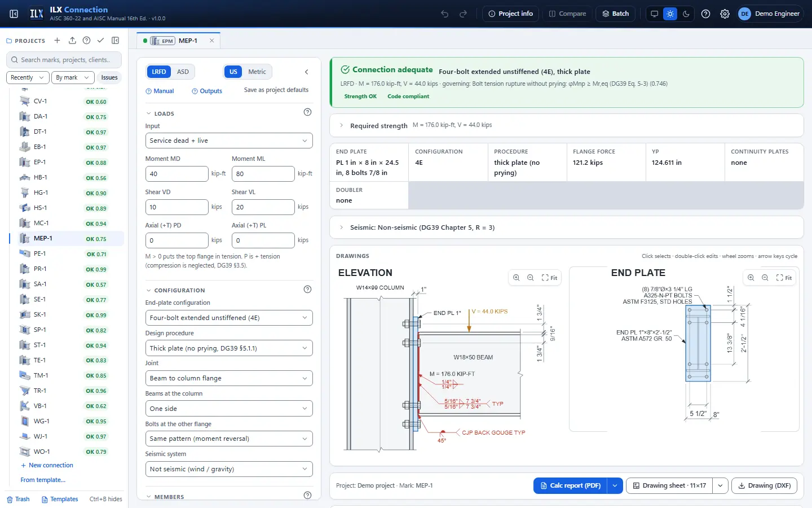Click the Shear VL input field
Screen dimensions: 812x508
coord(263,207)
